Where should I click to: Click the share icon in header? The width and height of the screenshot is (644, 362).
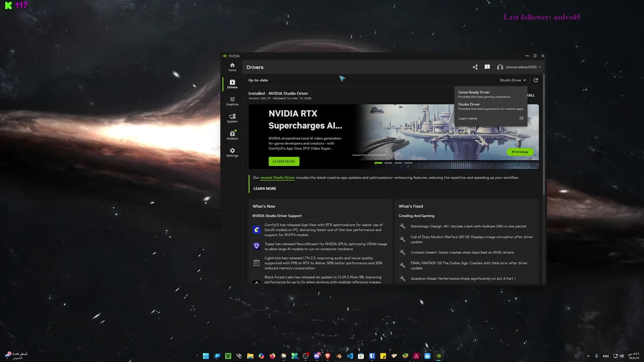pyautogui.click(x=475, y=67)
